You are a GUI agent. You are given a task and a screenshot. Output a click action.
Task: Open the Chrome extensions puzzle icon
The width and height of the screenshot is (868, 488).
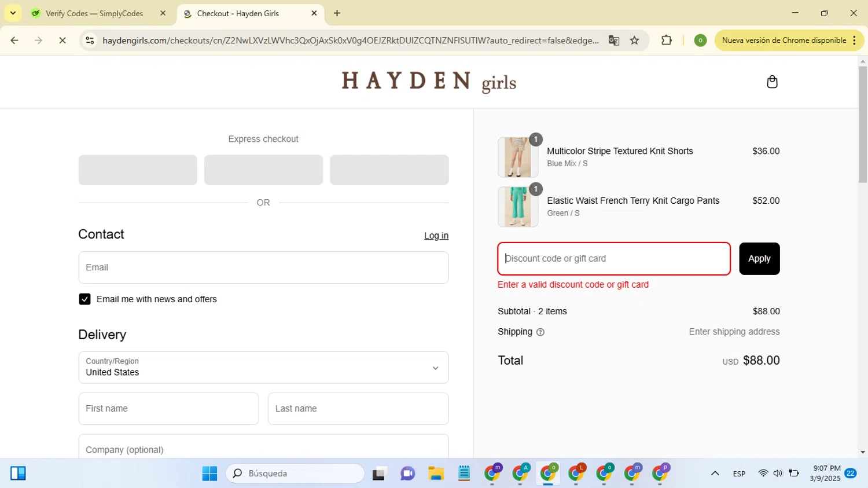667,41
